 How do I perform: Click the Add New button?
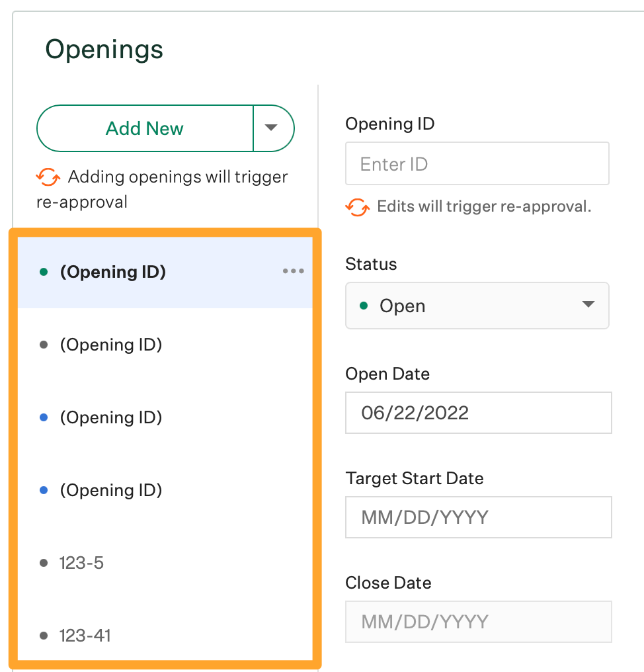coord(144,128)
